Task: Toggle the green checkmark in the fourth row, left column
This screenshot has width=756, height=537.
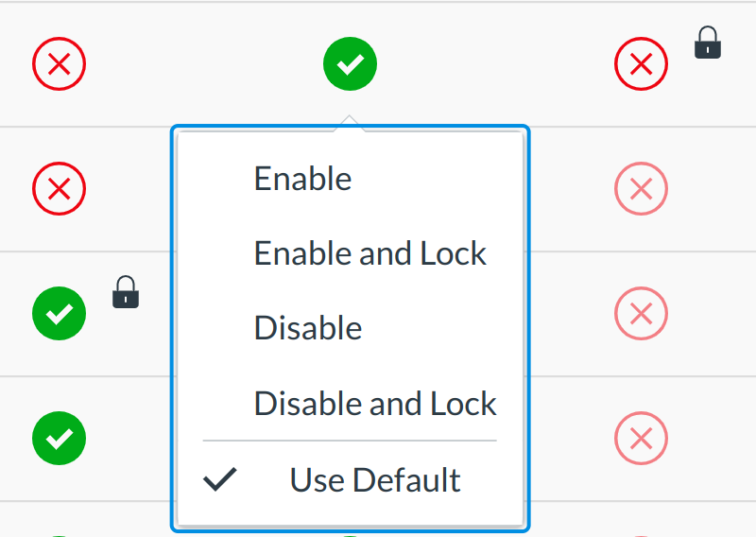Action: (x=59, y=438)
